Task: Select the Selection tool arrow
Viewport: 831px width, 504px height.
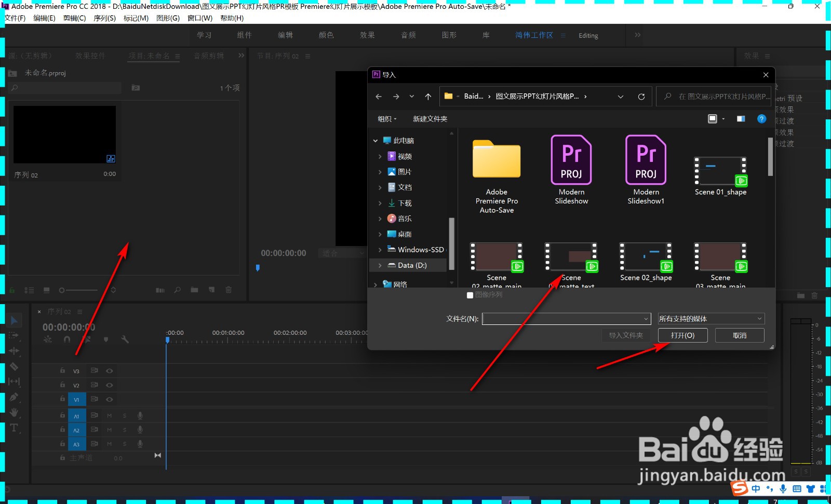Action: 14,320
